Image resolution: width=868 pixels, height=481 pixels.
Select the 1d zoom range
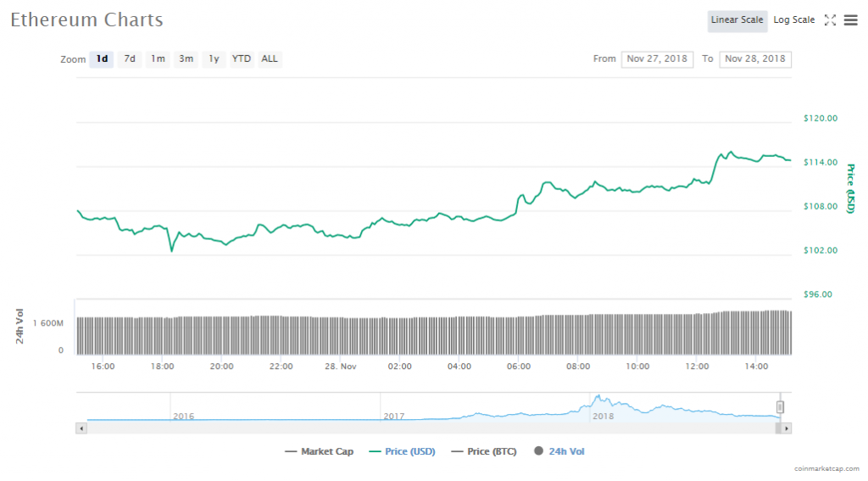(102, 59)
